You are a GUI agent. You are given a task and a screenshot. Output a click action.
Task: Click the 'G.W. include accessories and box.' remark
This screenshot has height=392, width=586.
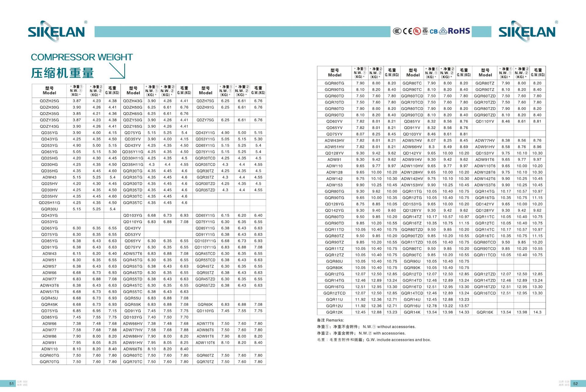tap(399, 340)
